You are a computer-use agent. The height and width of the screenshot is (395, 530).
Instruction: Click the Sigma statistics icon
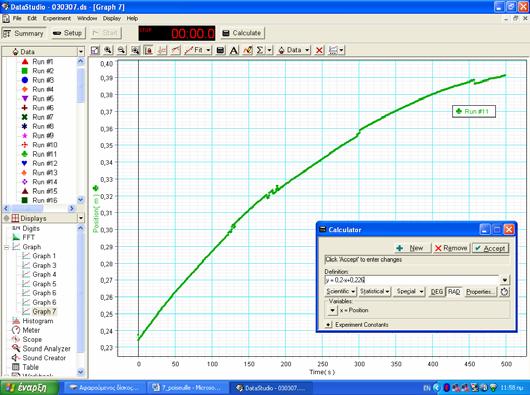(x=260, y=50)
